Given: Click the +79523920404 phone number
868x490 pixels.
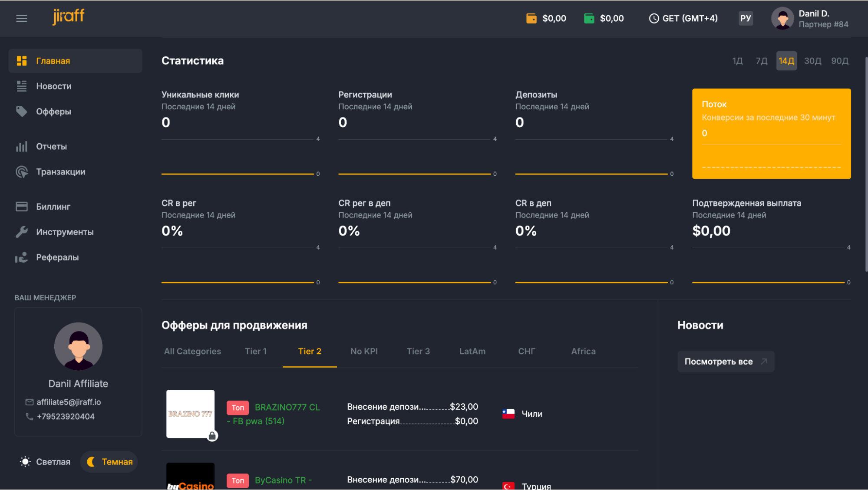Looking at the screenshot, I should point(66,417).
